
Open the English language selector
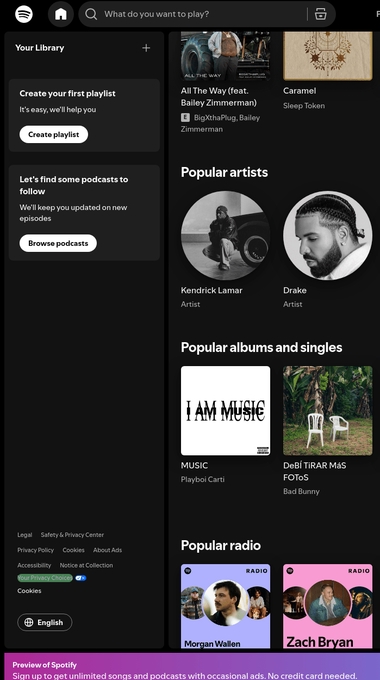(x=45, y=622)
